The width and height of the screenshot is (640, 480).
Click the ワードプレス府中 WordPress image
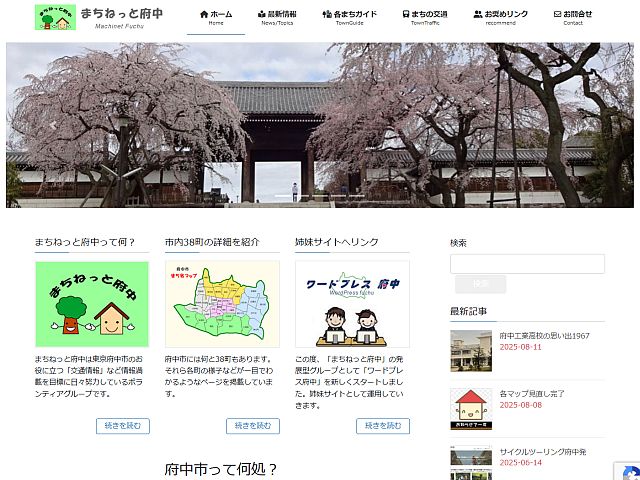(x=352, y=304)
